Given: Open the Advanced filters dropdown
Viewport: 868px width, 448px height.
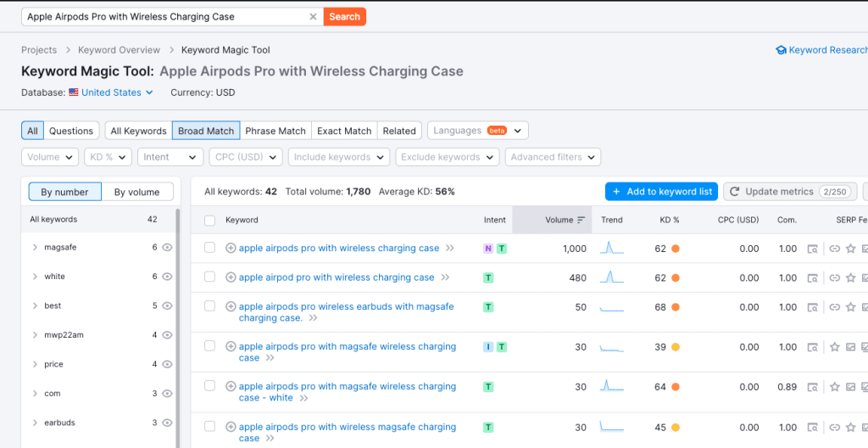Looking at the screenshot, I should [553, 158].
